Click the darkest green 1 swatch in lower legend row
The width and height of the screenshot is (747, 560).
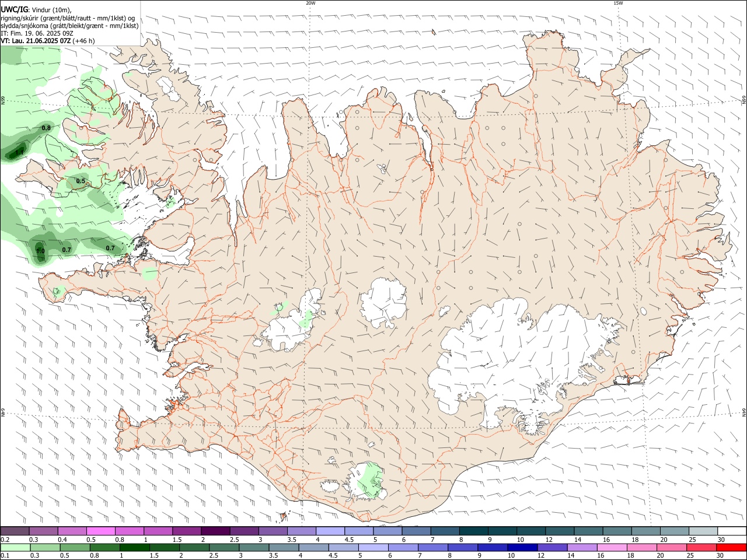134,547
